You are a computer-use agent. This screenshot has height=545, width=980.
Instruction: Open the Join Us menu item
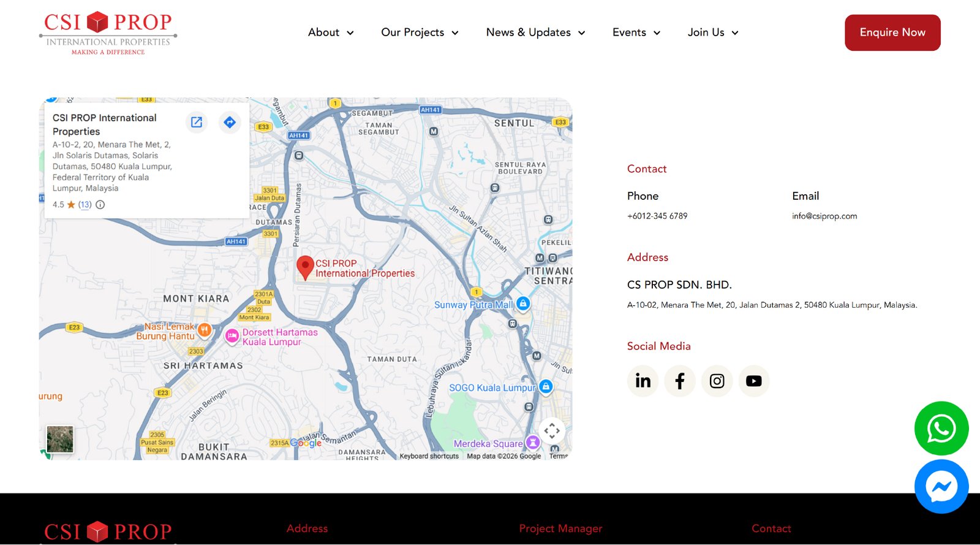click(713, 32)
